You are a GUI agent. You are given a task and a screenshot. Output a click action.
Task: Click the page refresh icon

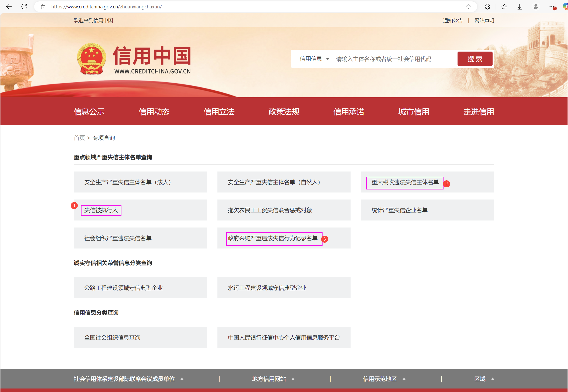click(24, 7)
